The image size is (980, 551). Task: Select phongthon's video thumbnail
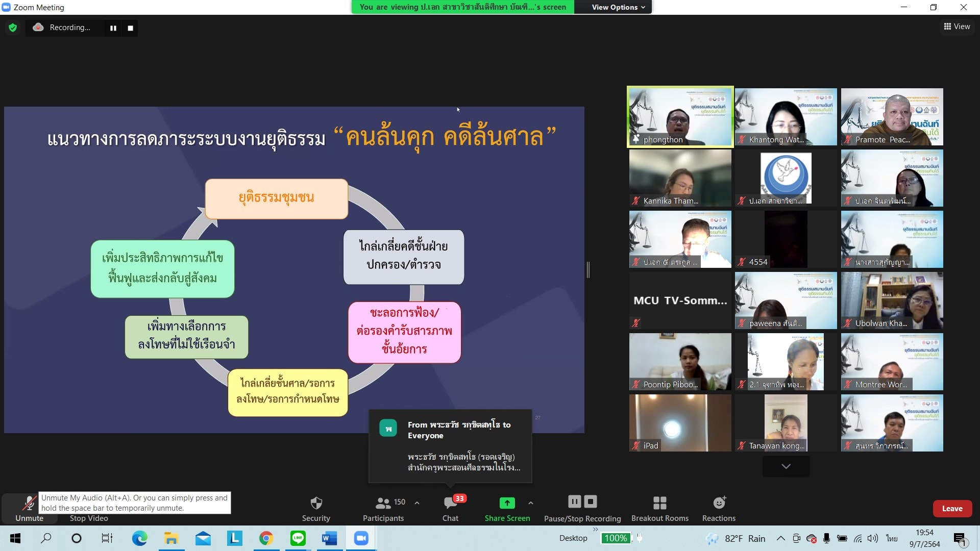pos(680,117)
